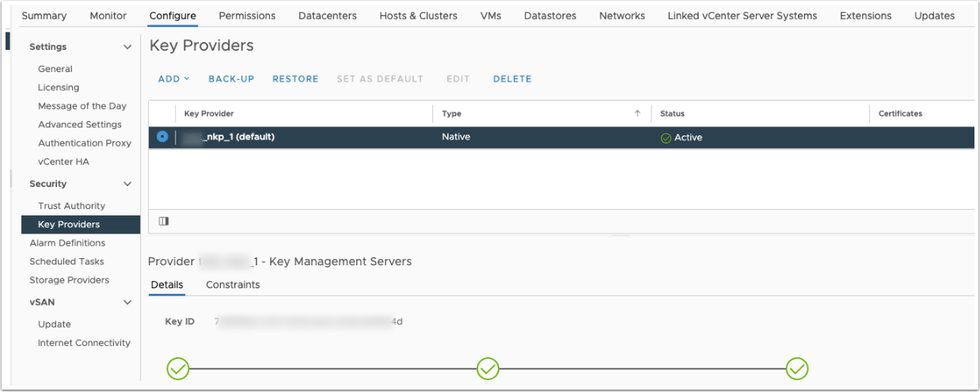Click the Certificates column header

coord(900,114)
